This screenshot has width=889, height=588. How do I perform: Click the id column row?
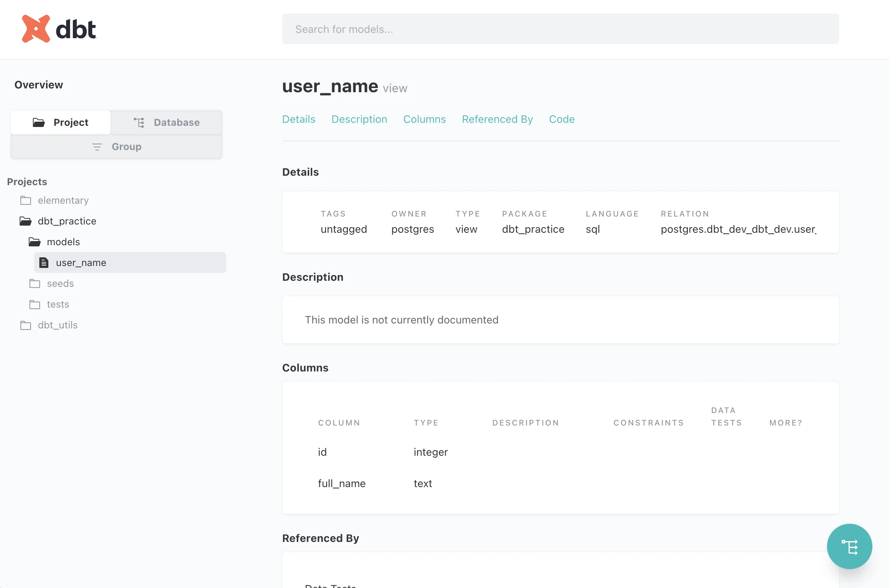click(x=561, y=452)
